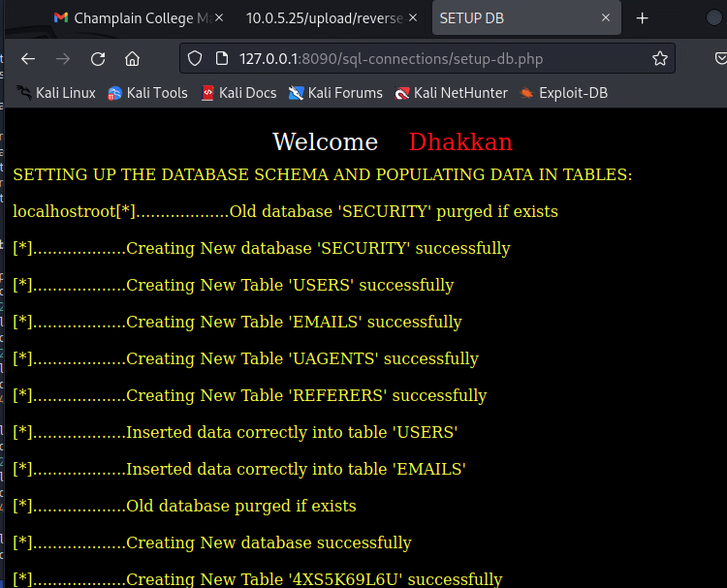
Task: Open the Kali Tools bookmark
Action: pos(147,93)
